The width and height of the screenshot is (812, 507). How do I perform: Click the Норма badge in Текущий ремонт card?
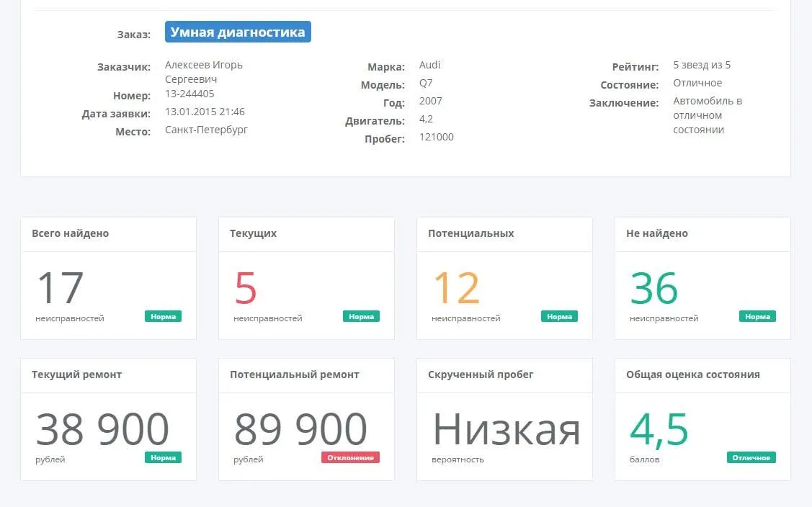click(x=163, y=458)
